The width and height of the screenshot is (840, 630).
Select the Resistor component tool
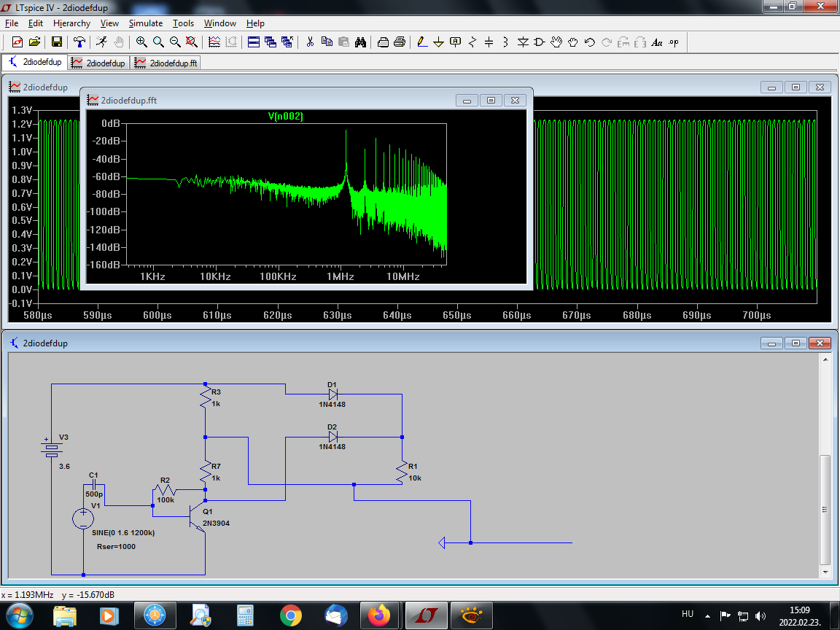(x=472, y=42)
